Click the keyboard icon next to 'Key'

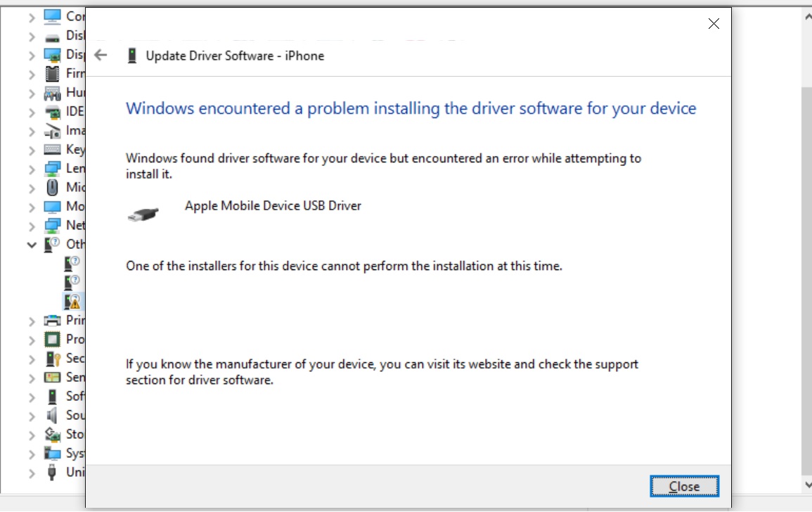point(52,150)
